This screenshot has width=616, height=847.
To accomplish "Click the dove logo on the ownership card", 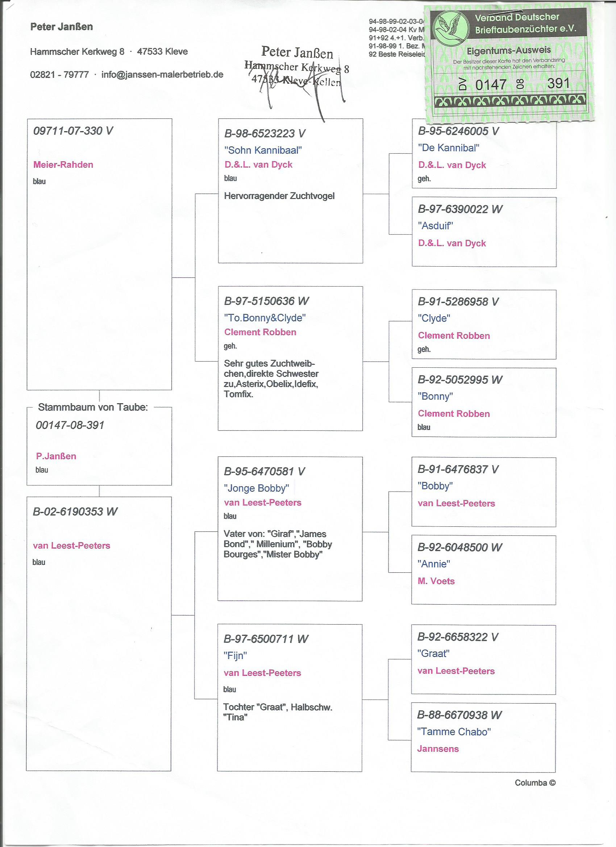I will [x=450, y=25].
